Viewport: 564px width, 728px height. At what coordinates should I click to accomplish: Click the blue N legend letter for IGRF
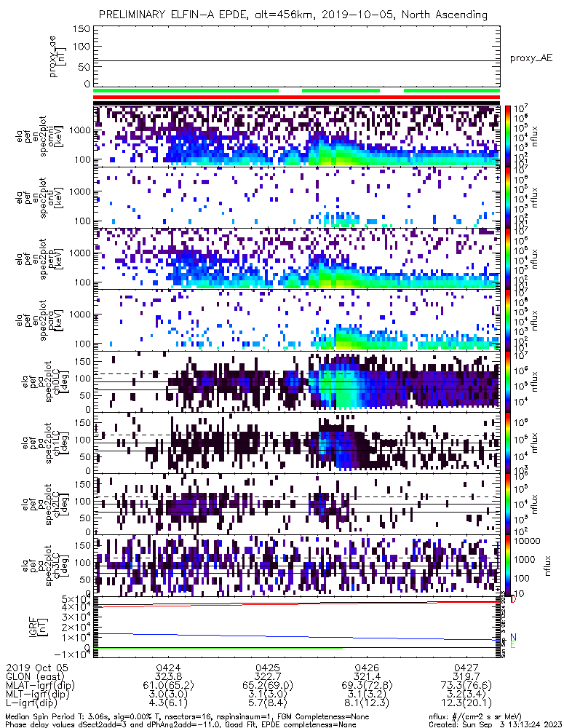tap(513, 637)
